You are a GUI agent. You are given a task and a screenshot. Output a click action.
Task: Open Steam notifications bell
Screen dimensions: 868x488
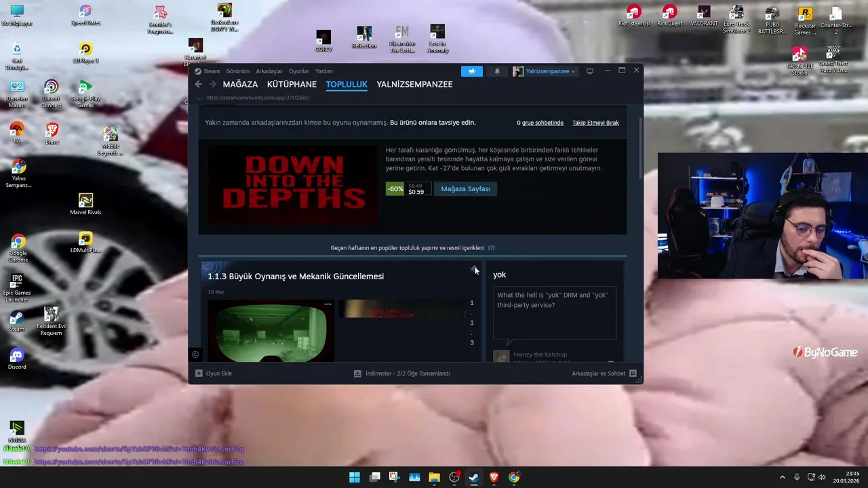(x=497, y=71)
